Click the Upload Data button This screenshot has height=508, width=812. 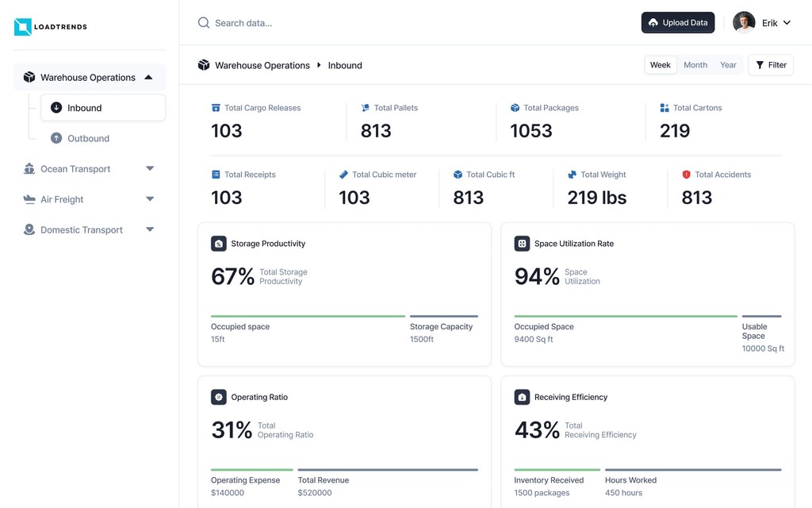[678, 23]
